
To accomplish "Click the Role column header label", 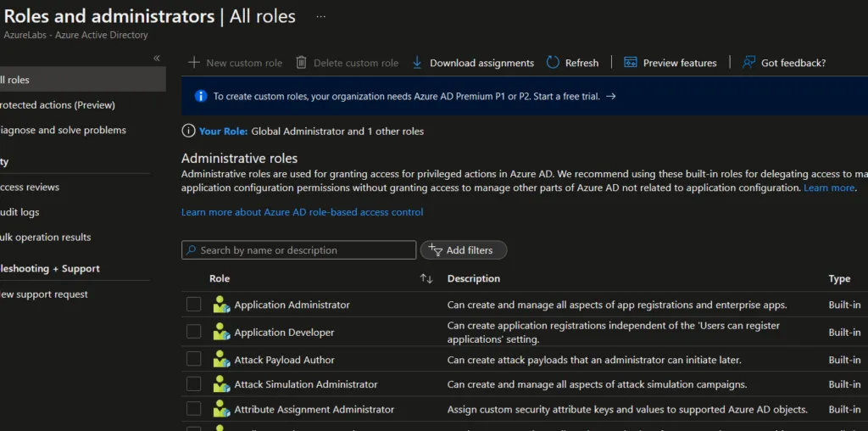I will 220,278.
